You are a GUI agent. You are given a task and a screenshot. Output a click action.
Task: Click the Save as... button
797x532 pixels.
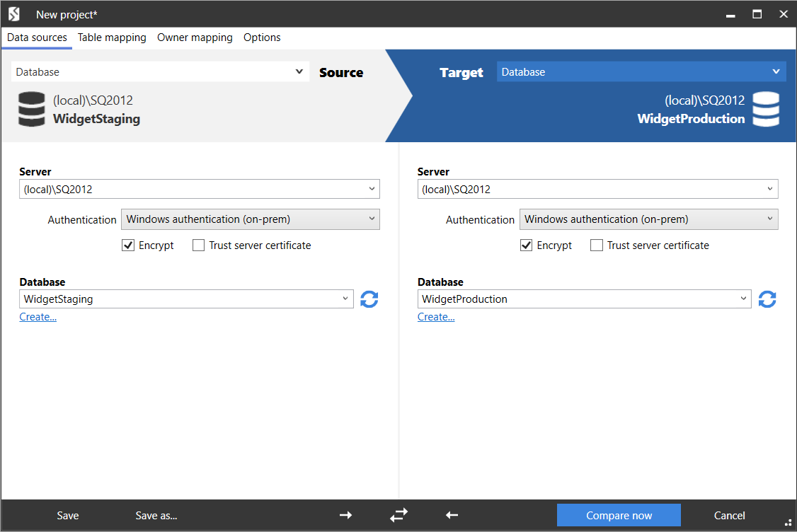click(156, 515)
